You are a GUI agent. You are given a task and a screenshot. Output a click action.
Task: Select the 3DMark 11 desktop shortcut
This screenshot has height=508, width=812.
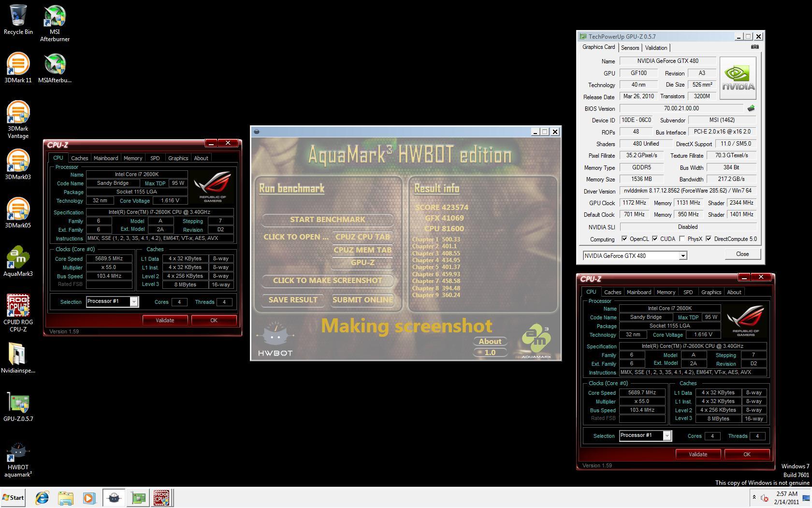tap(18, 68)
